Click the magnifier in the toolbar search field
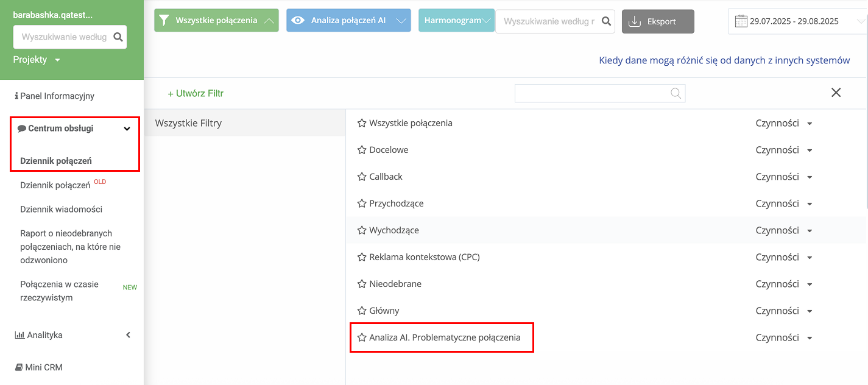 pos(606,21)
